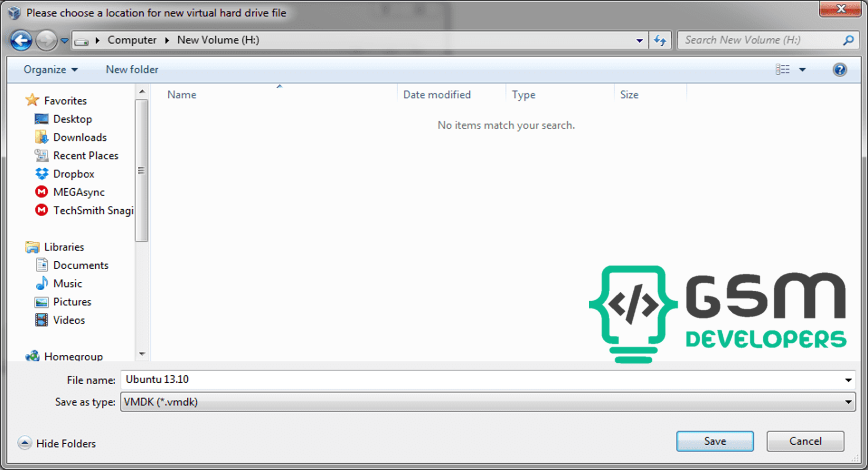868x470 pixels.
Task: Open the Help question mark icon
Action: pos(840,69)
